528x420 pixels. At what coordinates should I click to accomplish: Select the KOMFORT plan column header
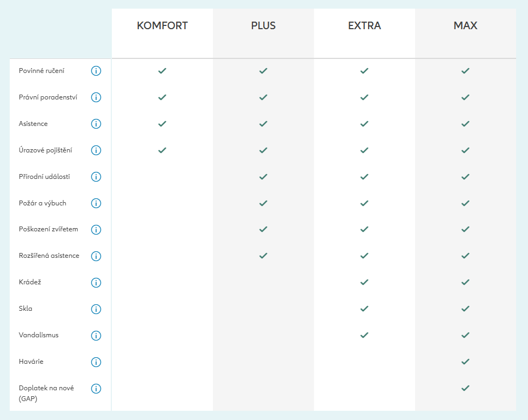162,25
